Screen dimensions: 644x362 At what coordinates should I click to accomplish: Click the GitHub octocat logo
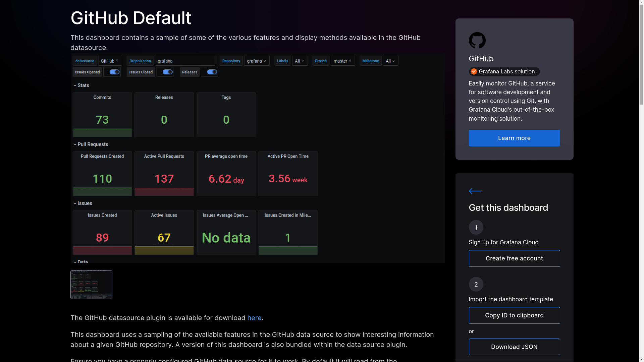pos(477,40)
